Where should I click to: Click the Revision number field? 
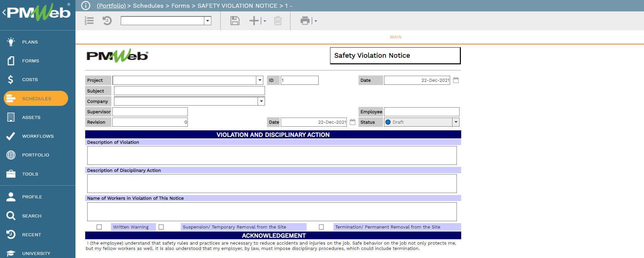(x=150, y=122)
